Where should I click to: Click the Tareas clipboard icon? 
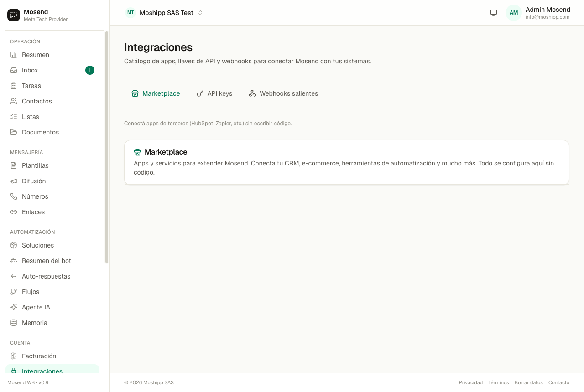pos(14,86)
